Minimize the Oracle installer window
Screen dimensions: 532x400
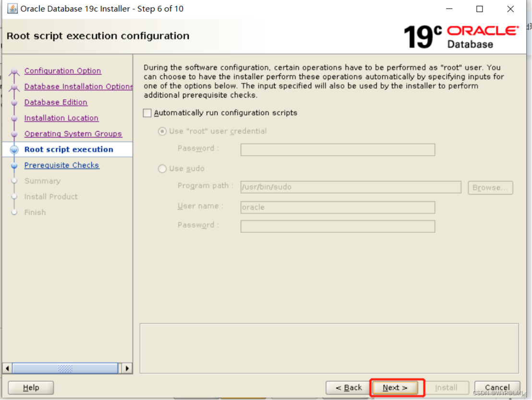tap(449, 9)
